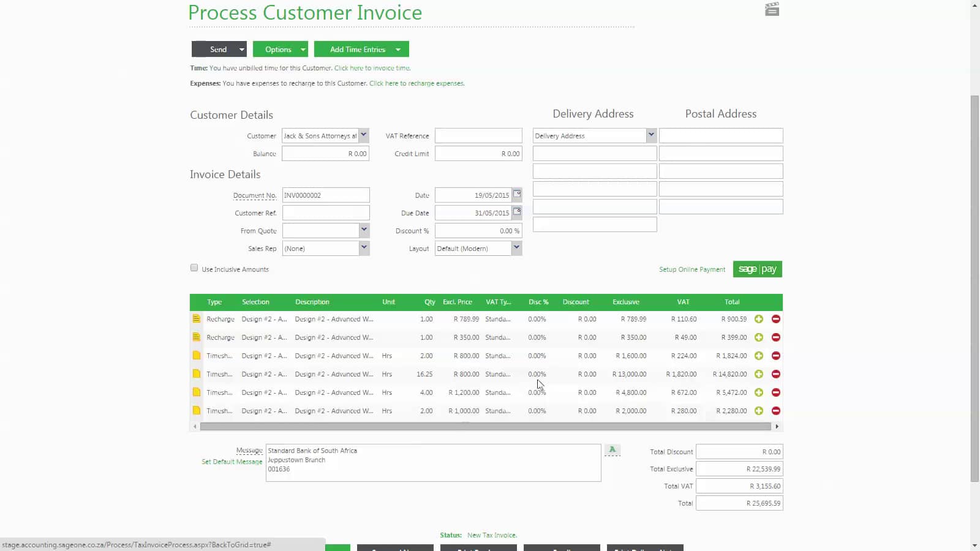Open the Delivery Address dropdown
980x551 pixels.
651,135
